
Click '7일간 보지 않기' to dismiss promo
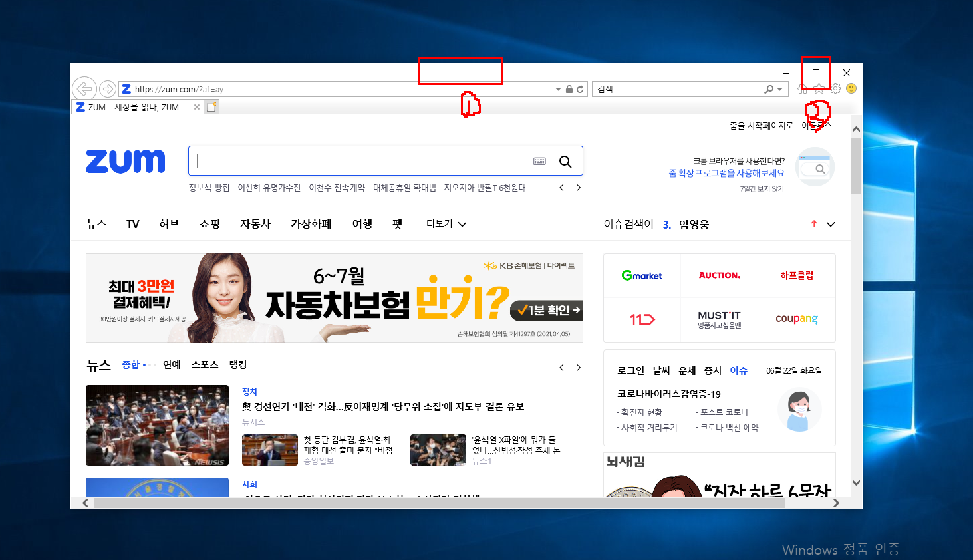[x=762, y=189]
